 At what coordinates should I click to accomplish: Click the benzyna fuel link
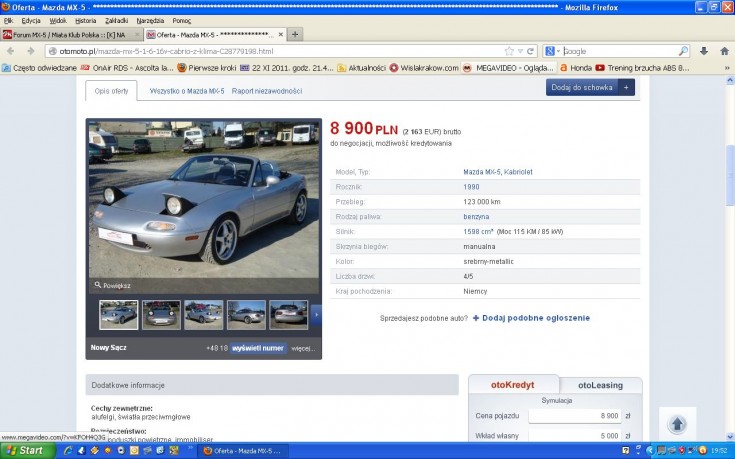476,217
